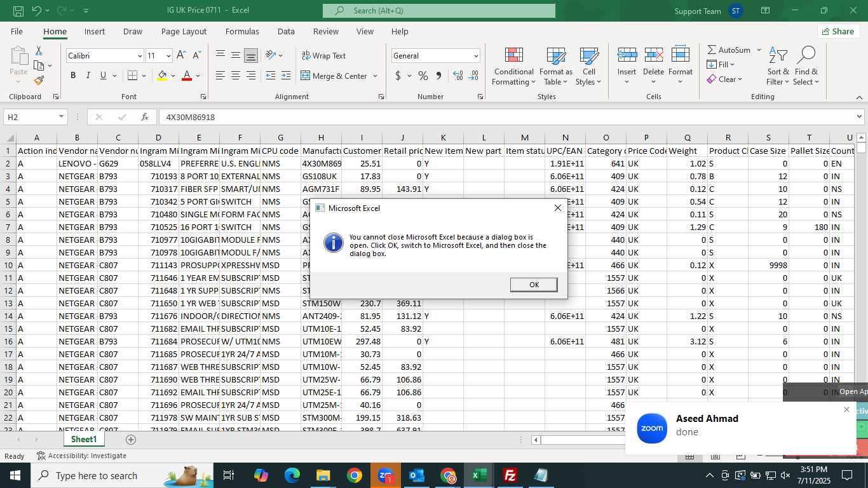The height and width of the screenshot is (488, 868).
Task: Click Increase Font Size icon
Action: point(182,56)
